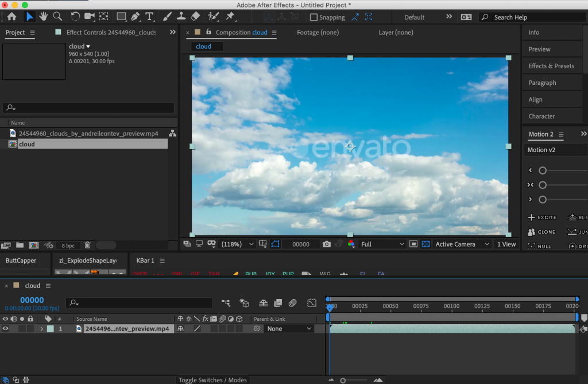The image size is (588, 384).
Task: Click the snapshot camera icon
Action: point(327,244)
